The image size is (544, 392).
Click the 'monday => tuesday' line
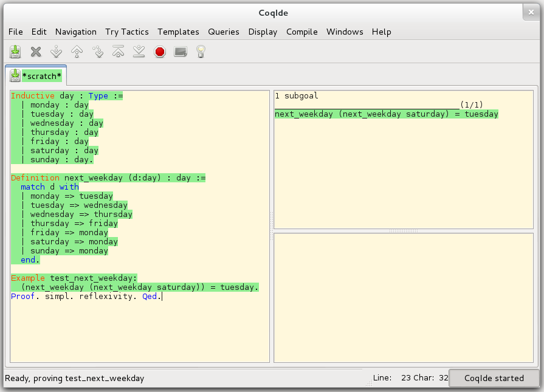[72, 196]
